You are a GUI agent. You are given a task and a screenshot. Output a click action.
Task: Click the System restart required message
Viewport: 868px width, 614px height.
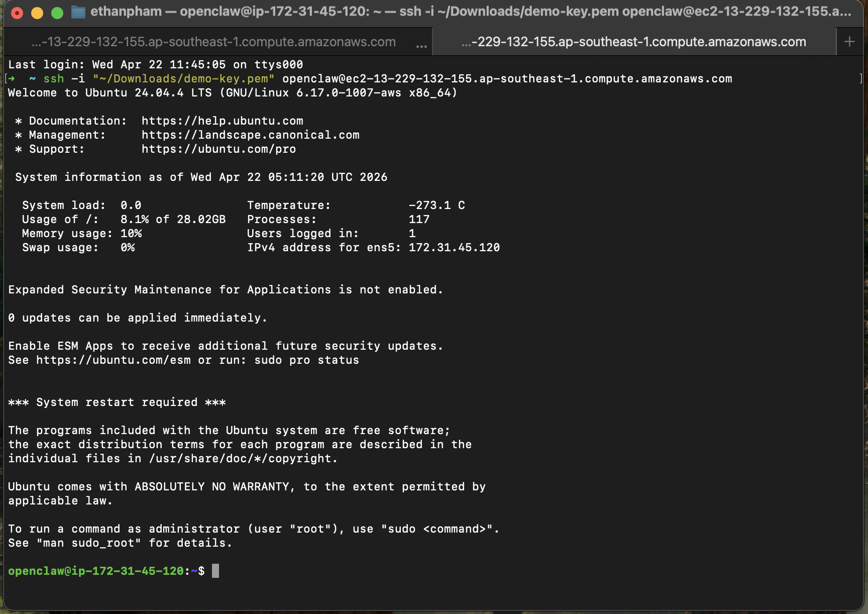tap(117, 402)
